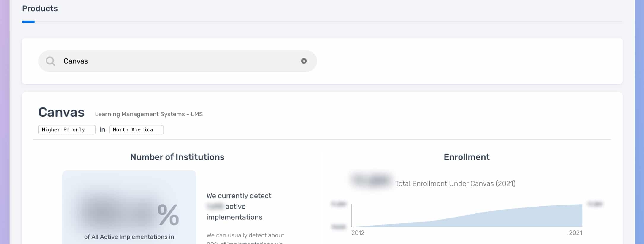Click the blurred active implementations count
The height and width of the screenshot is (244, 644).
[x=215, y=206]
